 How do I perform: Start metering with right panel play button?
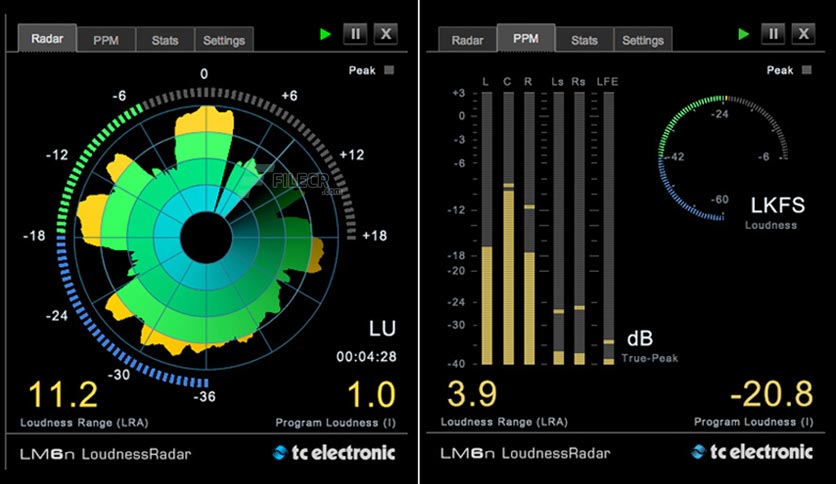743,35
